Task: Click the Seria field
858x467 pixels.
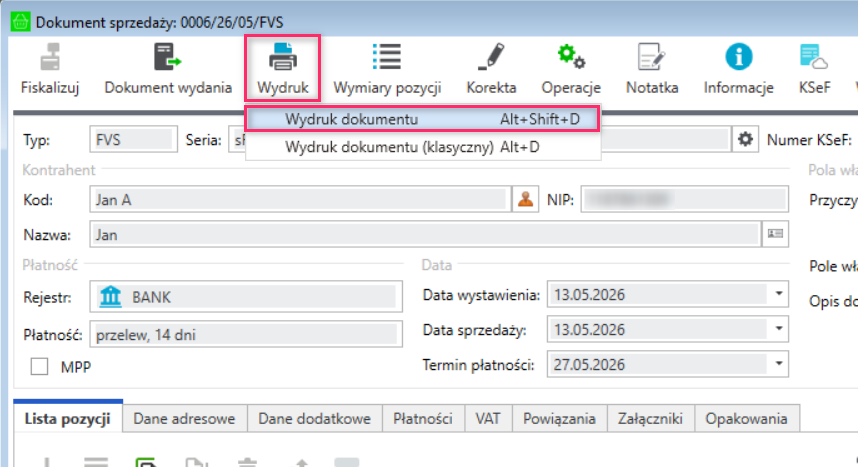Action: 237,140
